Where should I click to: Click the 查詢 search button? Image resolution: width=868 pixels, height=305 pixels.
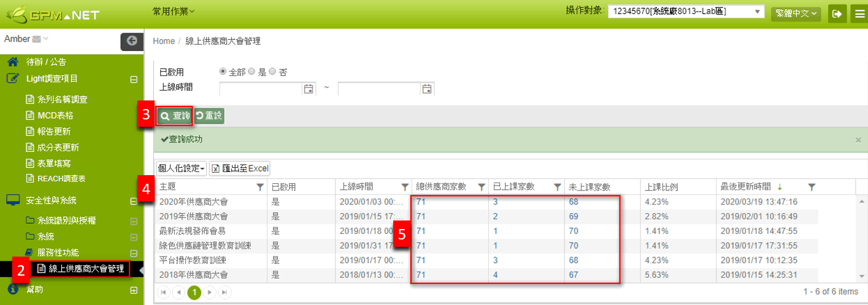(x=174, y=116)
